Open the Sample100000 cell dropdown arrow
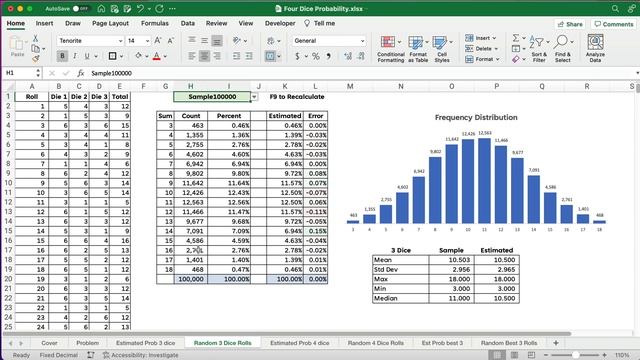Viewport: 640px width, 360px height. pyautogui.click(x=254, y=97)
